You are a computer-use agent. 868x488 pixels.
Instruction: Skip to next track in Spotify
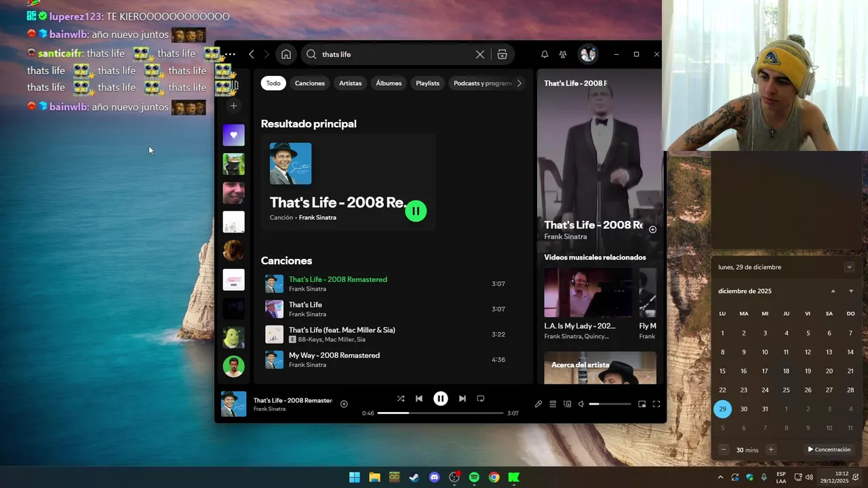(x=462, y=399)
